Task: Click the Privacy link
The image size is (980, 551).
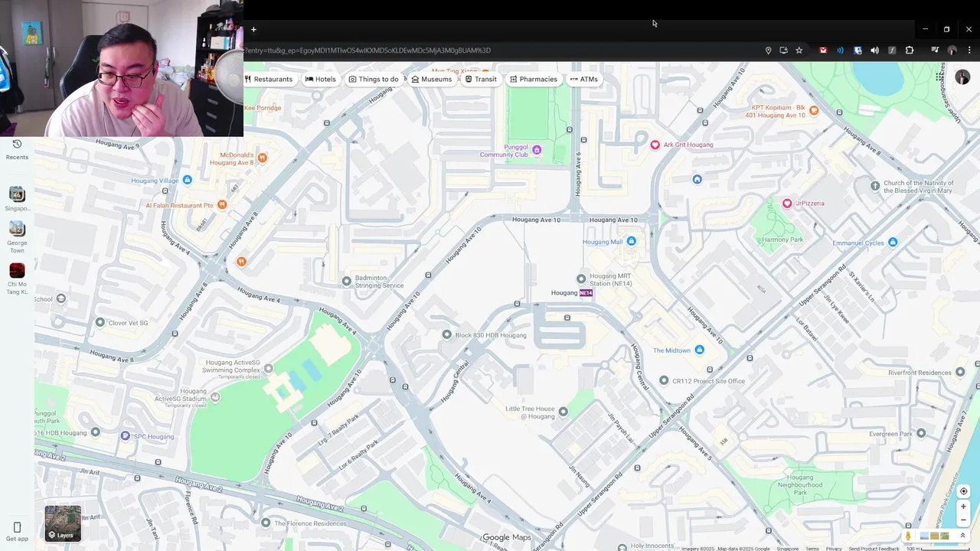Action: pos(834,549)
